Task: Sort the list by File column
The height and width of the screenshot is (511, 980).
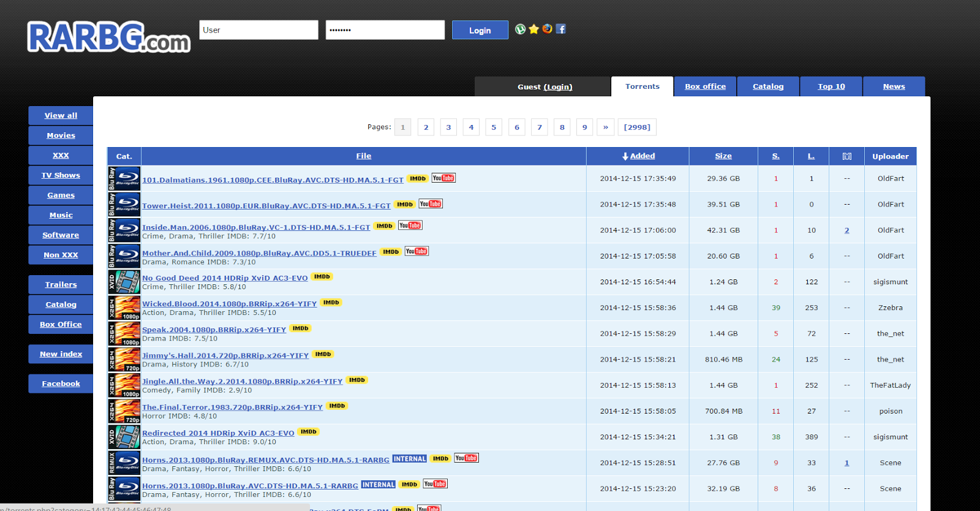Action: coord(364,156)
